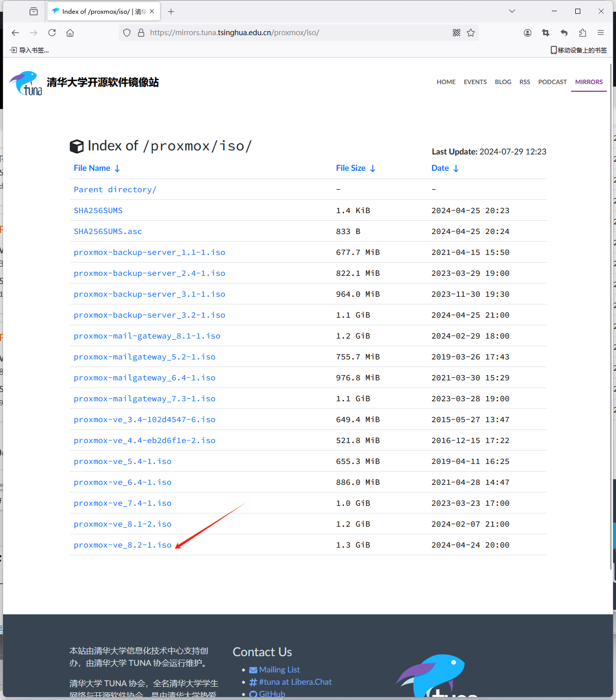Click the browser forward arrow
This screenshot has width=616, height=700.
coord(34,33)
